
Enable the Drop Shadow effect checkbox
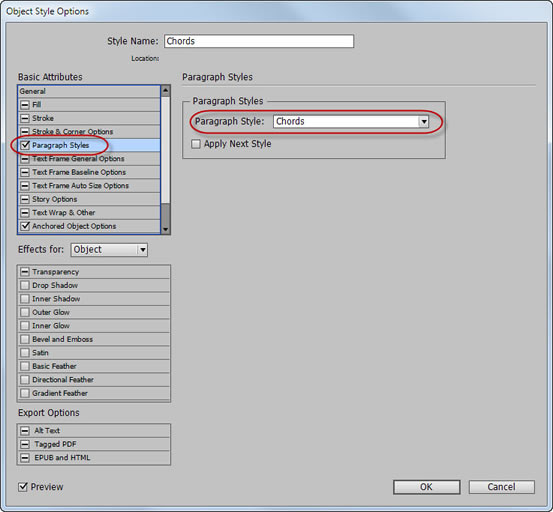[25, 285]
